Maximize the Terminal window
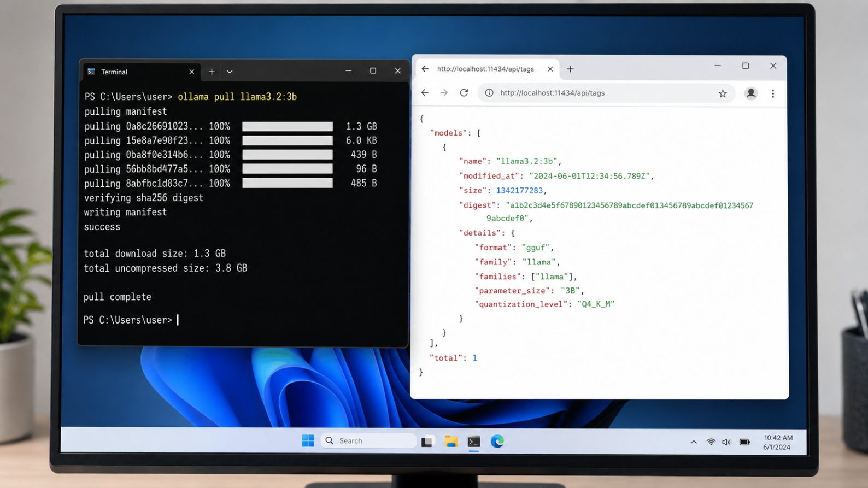The width and height of the screenshot is (868, 488). tap(373, 71)
